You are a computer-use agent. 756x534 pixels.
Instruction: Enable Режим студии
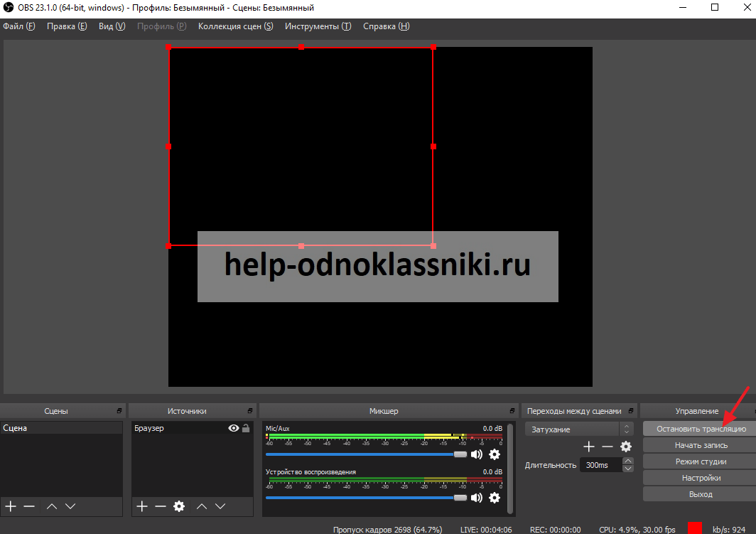pyautogui.click(x=701, y=461)
